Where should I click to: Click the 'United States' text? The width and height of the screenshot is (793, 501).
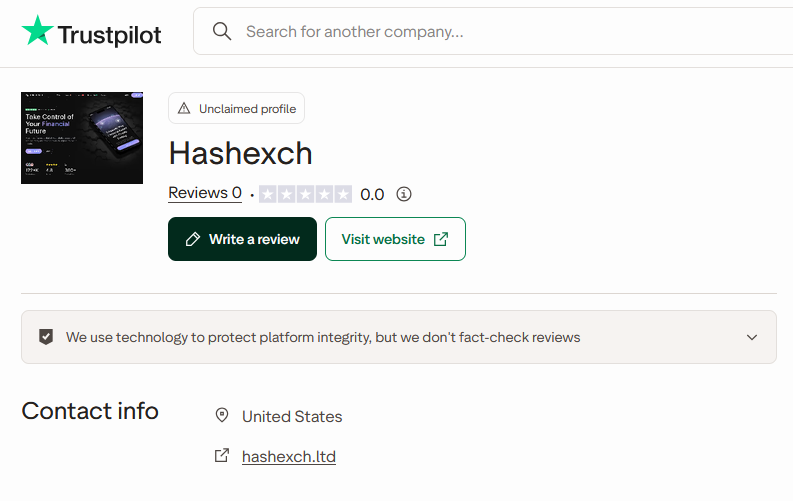point(292,417)
